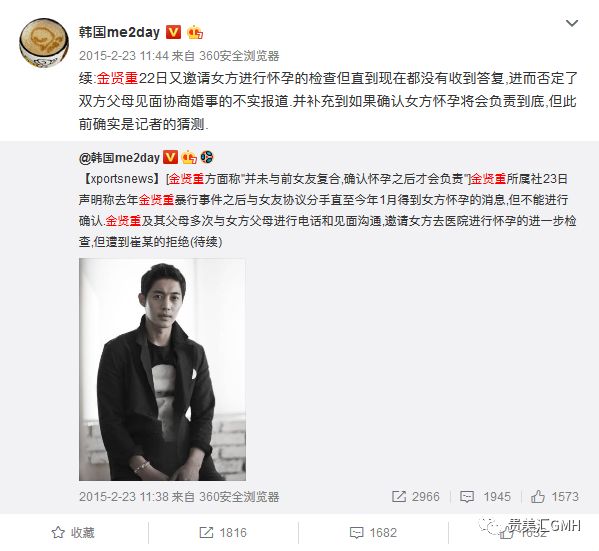599x551 pixels.
Task: Open the 金贤重 tag after xportsnews bracket
Action: 186,178
